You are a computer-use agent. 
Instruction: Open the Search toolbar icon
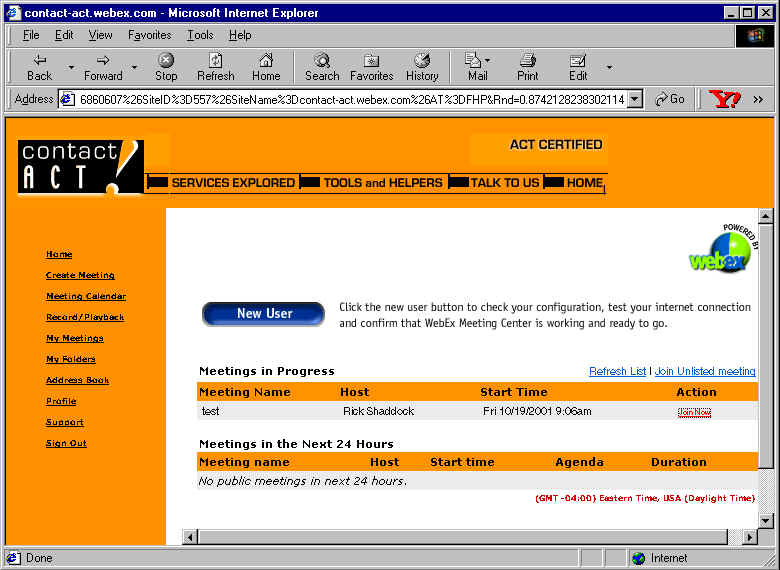click(x=322, y=61)
